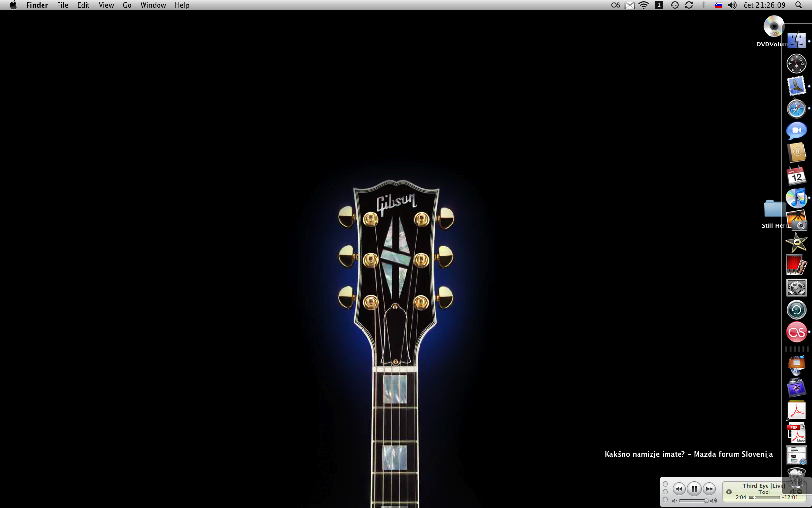Mute using iTunes low-volume speaker icon
The image size is (812, 508).
click(674, 501)
